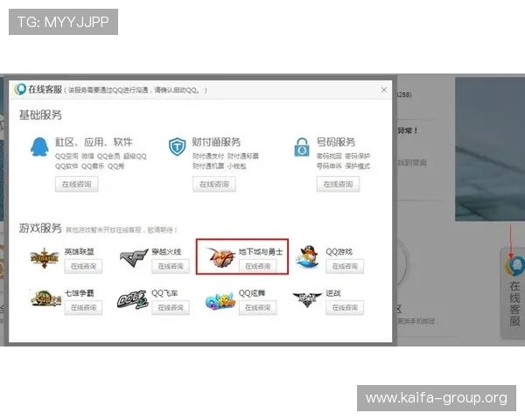The height and width of the screenshot is (420, 525).
Task: Click the 穿越火线 CF logo
Action: pos(134,257)
